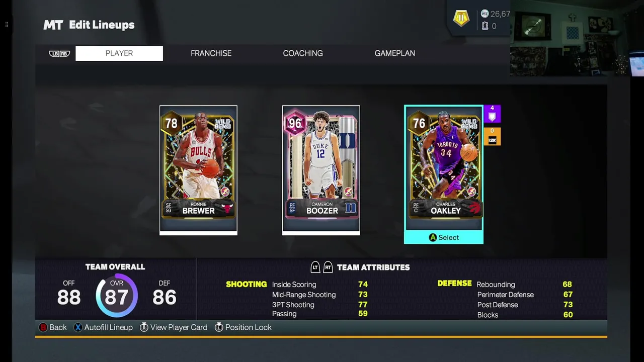Screen dimensions: 644x362
Task: Select the Cameron Boozer card
Action: click(x=321, y=170)
